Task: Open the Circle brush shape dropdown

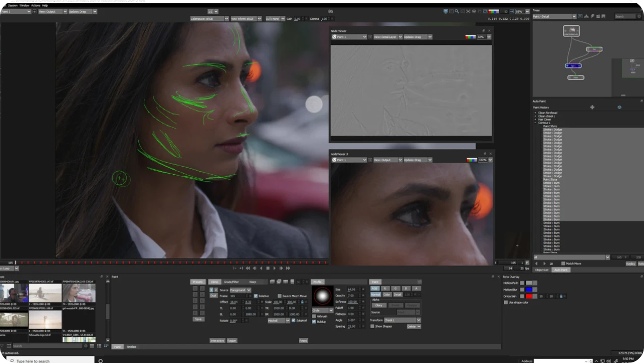Action: (x=332, y=310)
